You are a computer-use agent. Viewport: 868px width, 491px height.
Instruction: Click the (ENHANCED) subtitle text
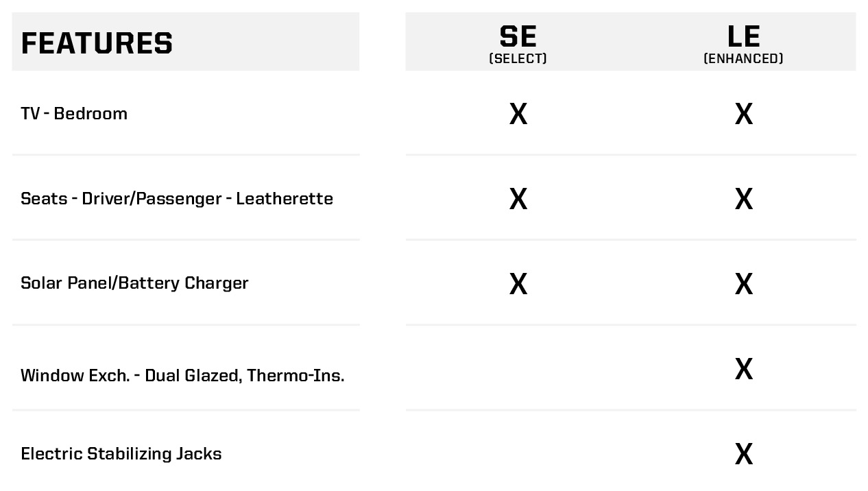[x=743, y=59]
